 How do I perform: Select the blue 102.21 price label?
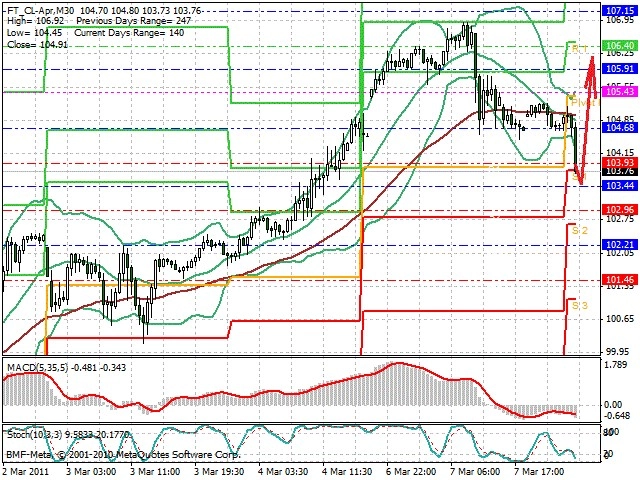(619, 245)
